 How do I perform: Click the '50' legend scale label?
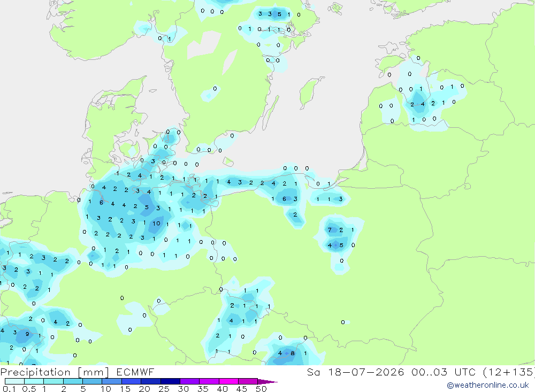[x=261, y=389]
